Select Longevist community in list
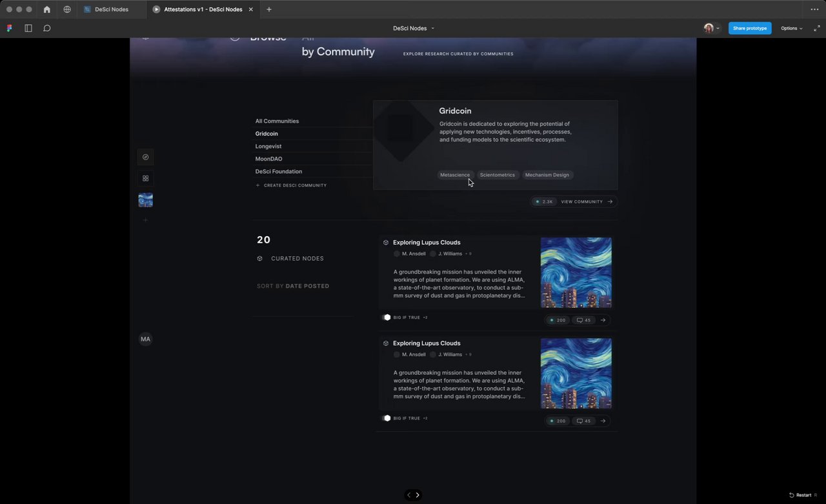Screen dimensions: 826x504 click(268, 146)
